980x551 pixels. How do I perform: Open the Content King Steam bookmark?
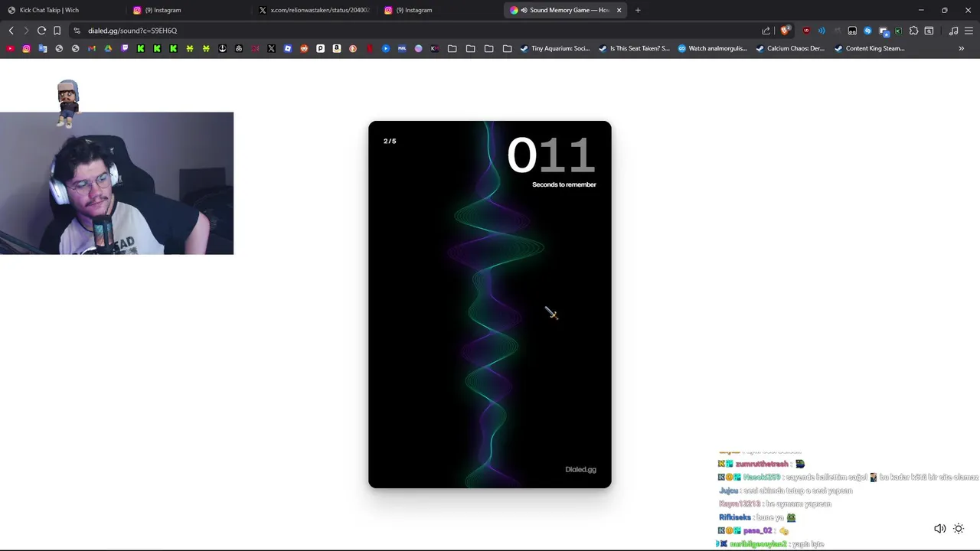pyautogui.click(x=869, y=48)
